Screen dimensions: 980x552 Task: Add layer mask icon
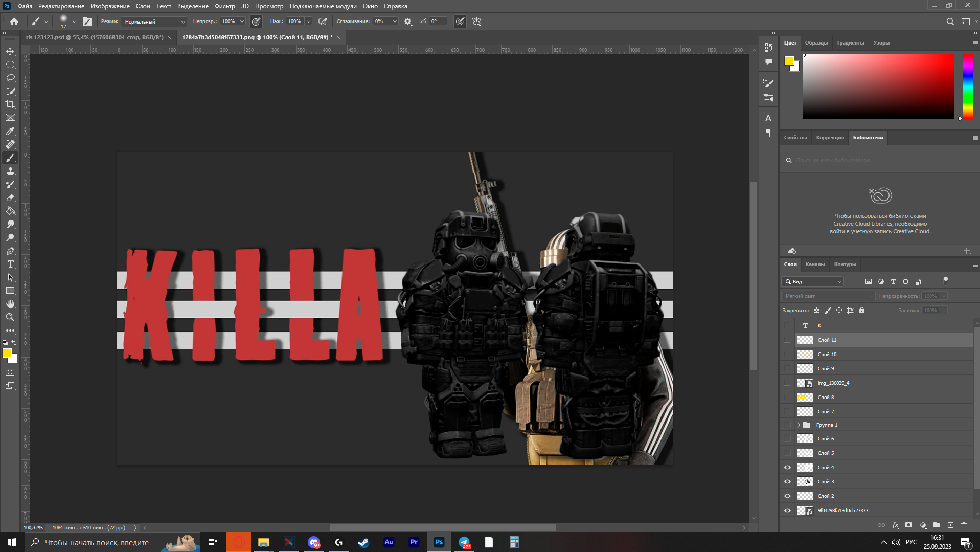click(908, 525)
